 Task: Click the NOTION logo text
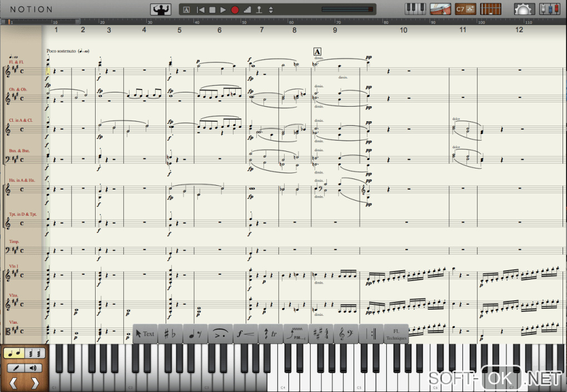tap(32, 9)
